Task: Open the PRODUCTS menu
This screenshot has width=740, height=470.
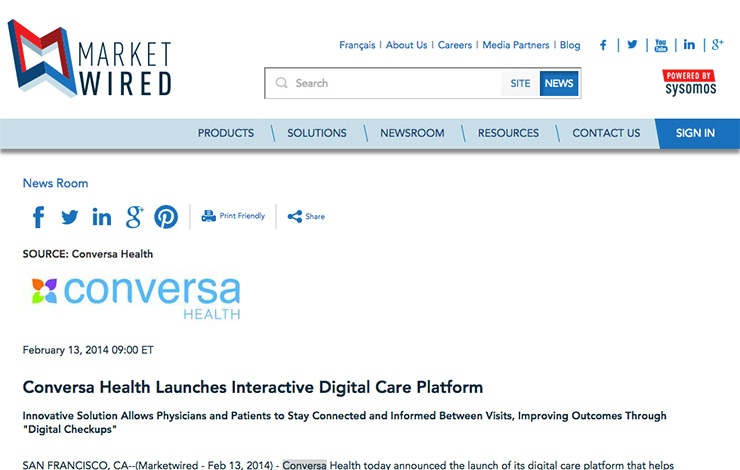Action: click(226, 133)
